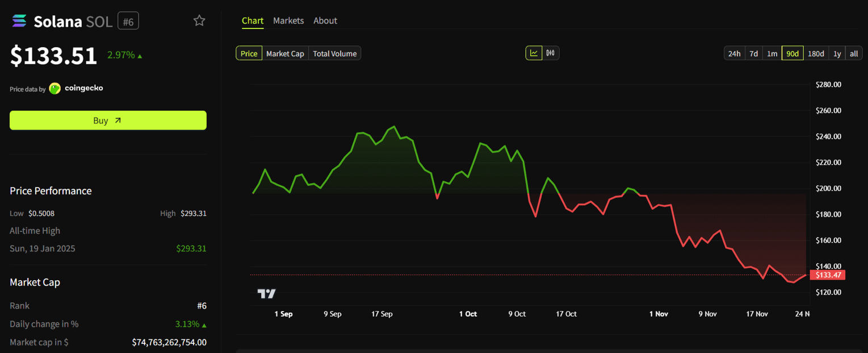Screen dimensions: 868x353
Task: Switch to candlestick chart view icon
Action: pyautogui.click(x=551, y=53)
